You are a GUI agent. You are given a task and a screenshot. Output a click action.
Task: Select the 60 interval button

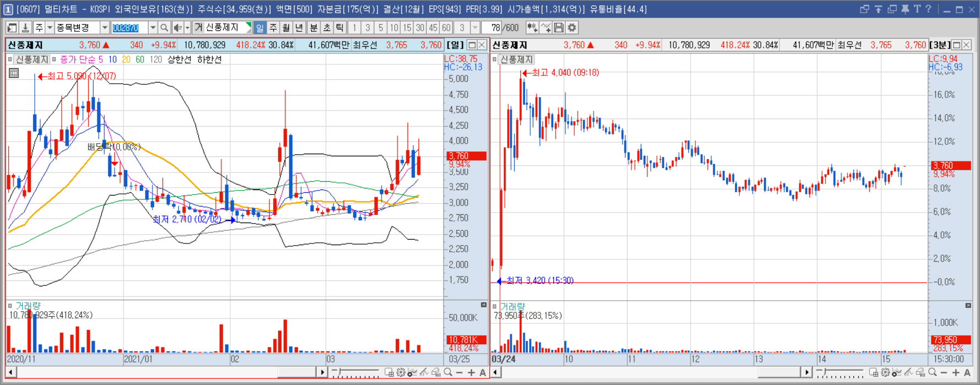446,28
